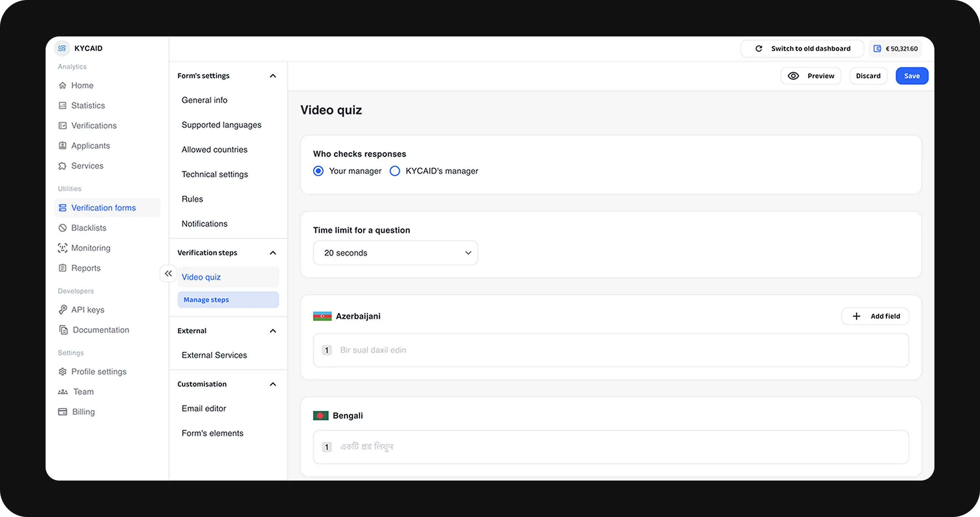The height and width of the screenshot is (517, 980).
Task: Select KYCAID's manager radio button
Action: 394,170
